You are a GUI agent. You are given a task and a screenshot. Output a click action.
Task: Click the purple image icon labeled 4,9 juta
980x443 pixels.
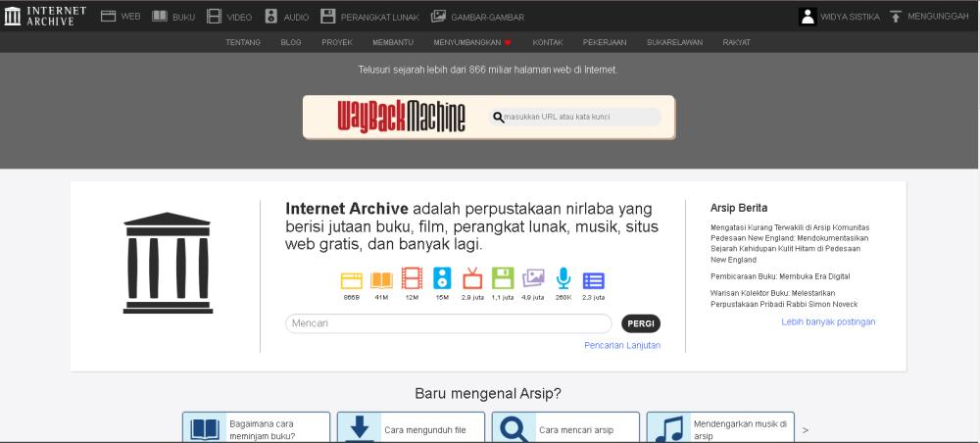[533, 278]
